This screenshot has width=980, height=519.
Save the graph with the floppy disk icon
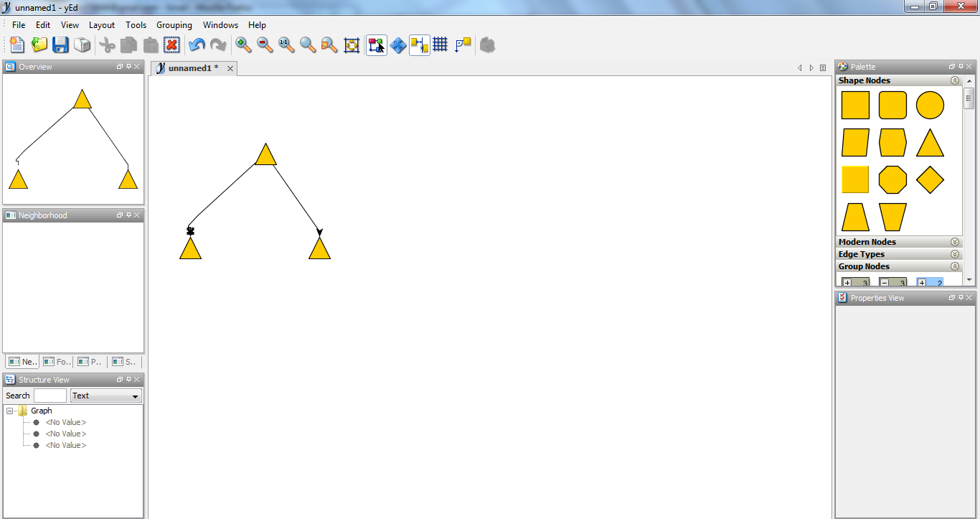[60, 45]
